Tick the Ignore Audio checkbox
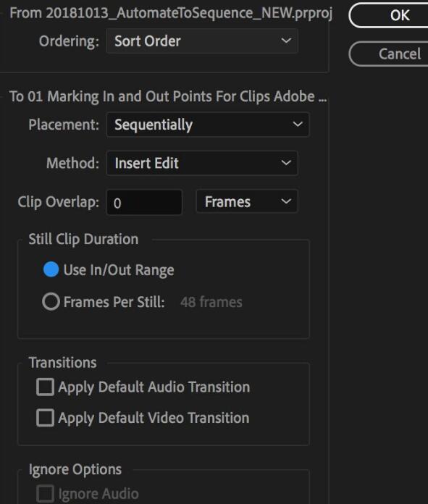 click(x=45, y=493)
